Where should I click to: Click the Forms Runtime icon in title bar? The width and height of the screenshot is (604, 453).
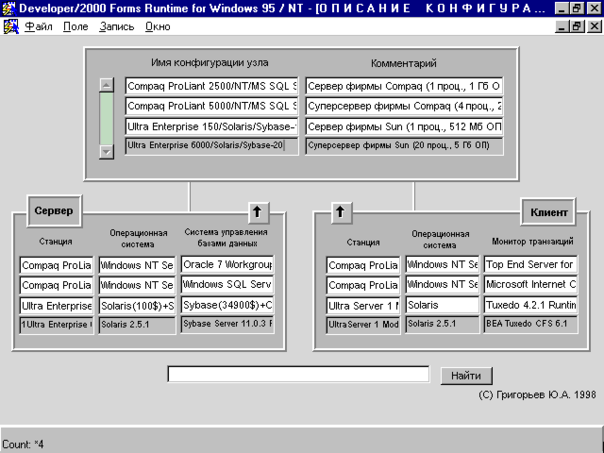8,8
